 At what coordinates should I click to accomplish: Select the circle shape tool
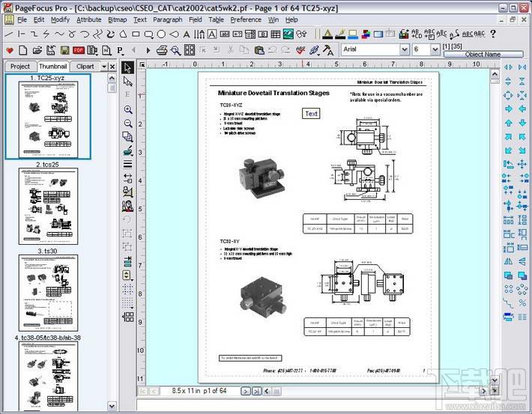pyautogui.click(x=161, y=34)
